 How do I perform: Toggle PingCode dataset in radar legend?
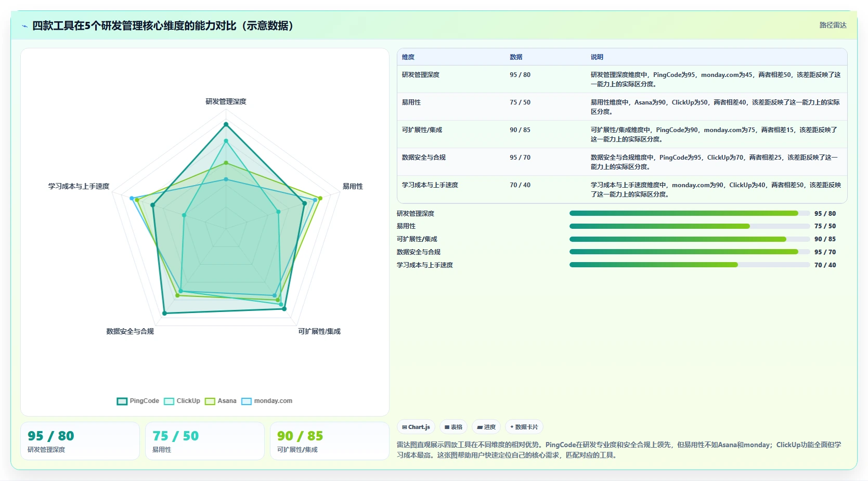coord(138,401)
